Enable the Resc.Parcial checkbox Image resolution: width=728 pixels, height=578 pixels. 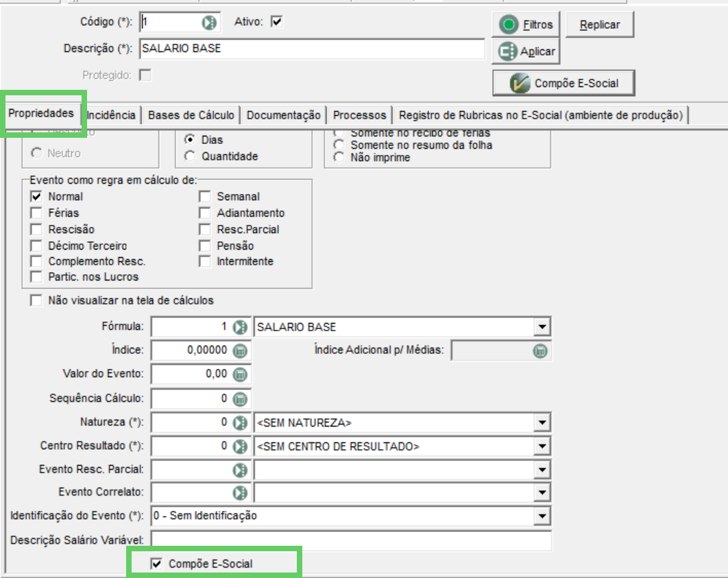coord(205,229)
